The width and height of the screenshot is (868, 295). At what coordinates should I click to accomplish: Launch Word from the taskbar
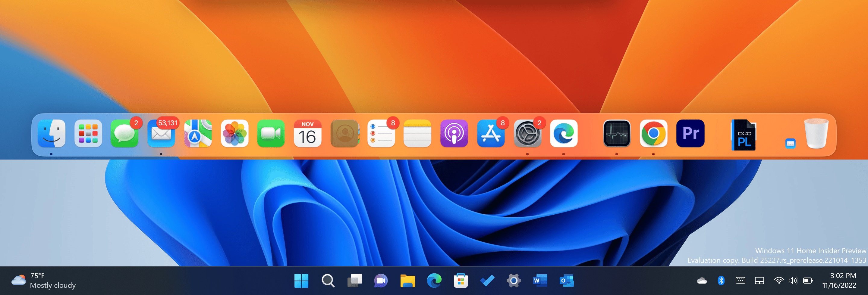point(540,281)
